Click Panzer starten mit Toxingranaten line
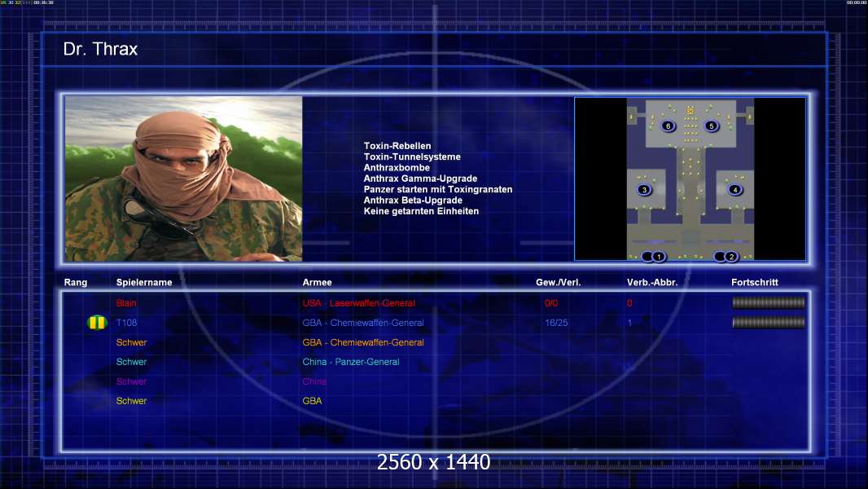 point(438,189)
